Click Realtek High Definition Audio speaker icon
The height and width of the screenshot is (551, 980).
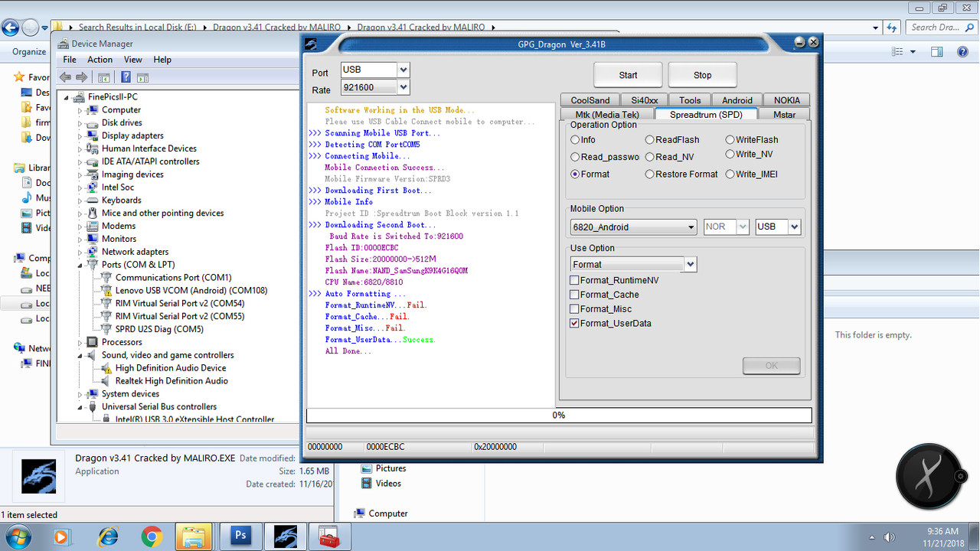(106, 381)
